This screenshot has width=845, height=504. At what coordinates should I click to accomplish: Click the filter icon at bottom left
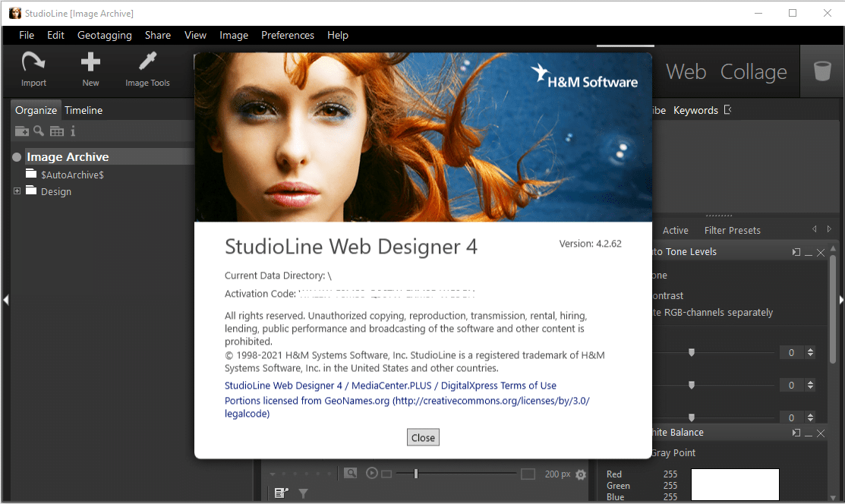[x=302, y=493]
